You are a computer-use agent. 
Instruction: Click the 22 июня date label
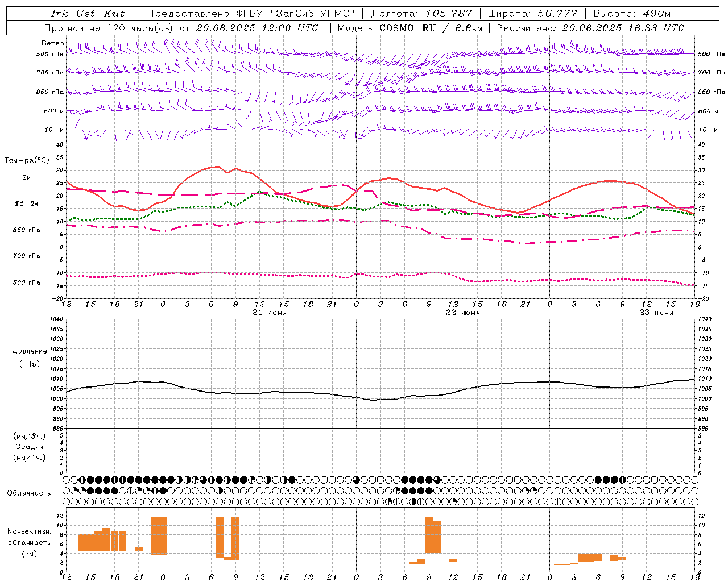pyautogui.click(x=463, y=313)
